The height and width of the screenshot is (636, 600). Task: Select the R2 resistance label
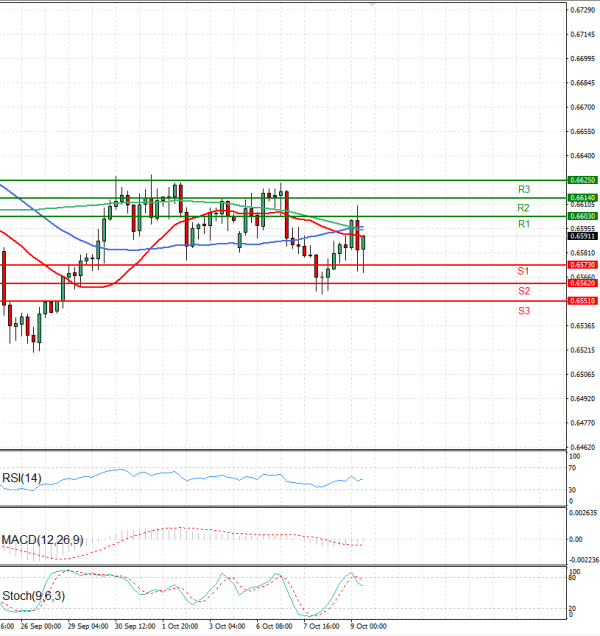tap(523, 207)
